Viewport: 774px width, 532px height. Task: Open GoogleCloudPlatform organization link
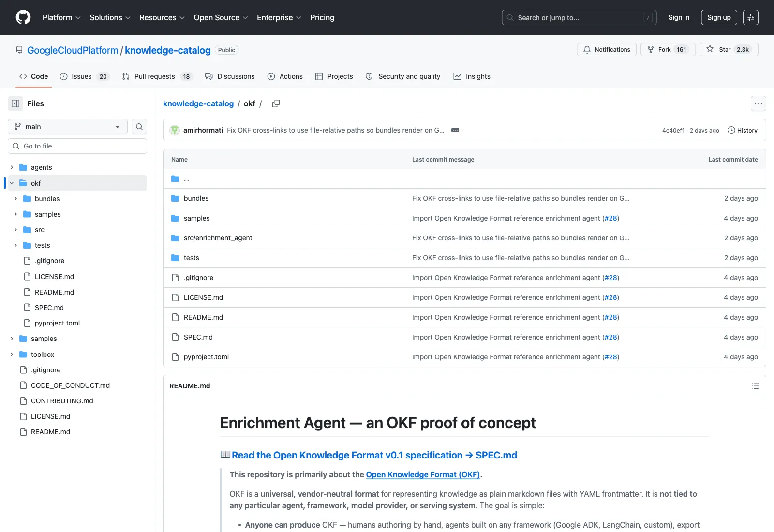(73, 50)
